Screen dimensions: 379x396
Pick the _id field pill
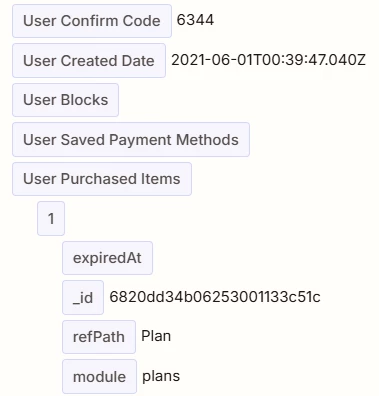point(83,298)
